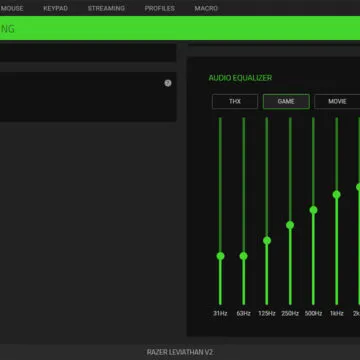Viewport: 360px width, 360px height.
Task: Adjust the 63Hz equalizer slider handle
Action: (x=244, y=256)
